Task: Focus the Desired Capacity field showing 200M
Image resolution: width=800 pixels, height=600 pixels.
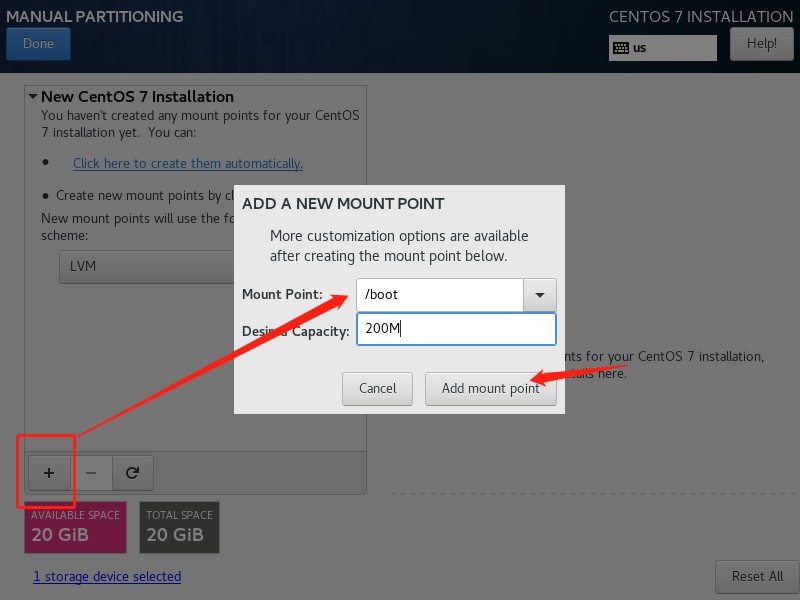Action: (x=456, y=329)
